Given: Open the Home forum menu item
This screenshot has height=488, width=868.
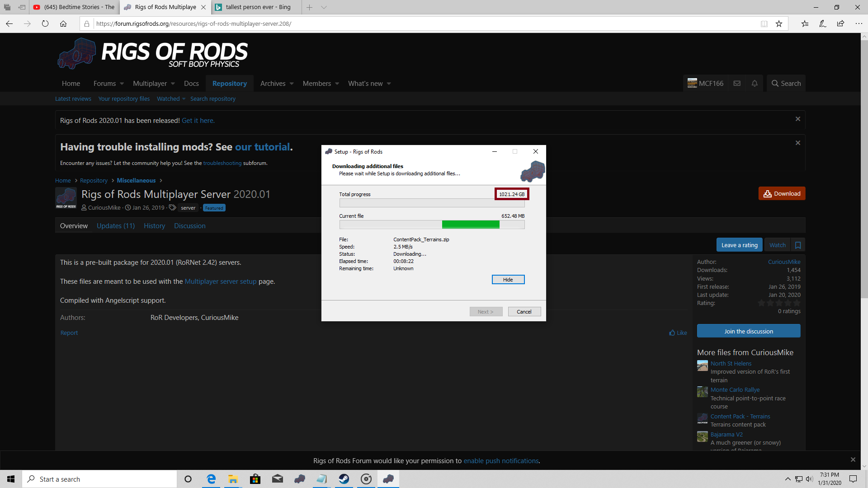Looking at the screenshot, I should point(71,83).
